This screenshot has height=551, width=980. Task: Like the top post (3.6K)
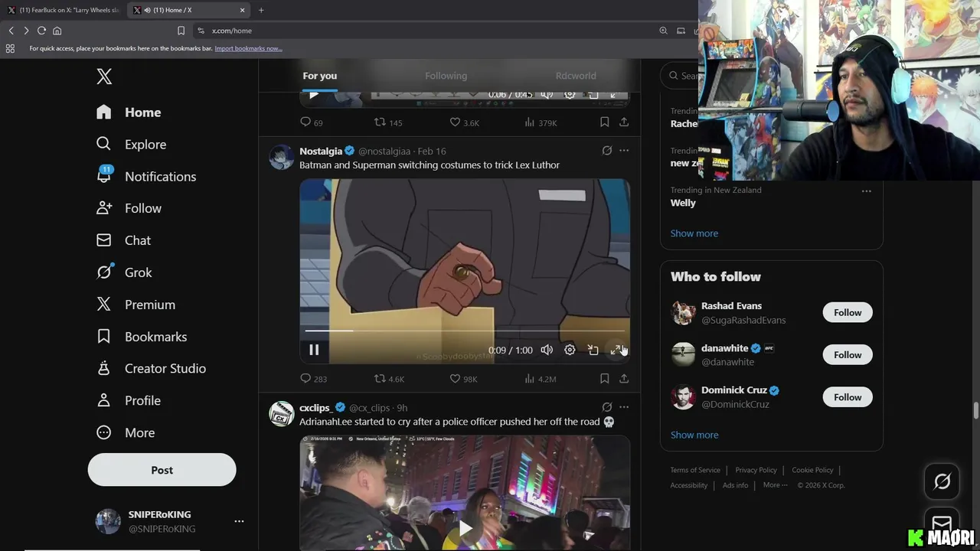(464, 122)
